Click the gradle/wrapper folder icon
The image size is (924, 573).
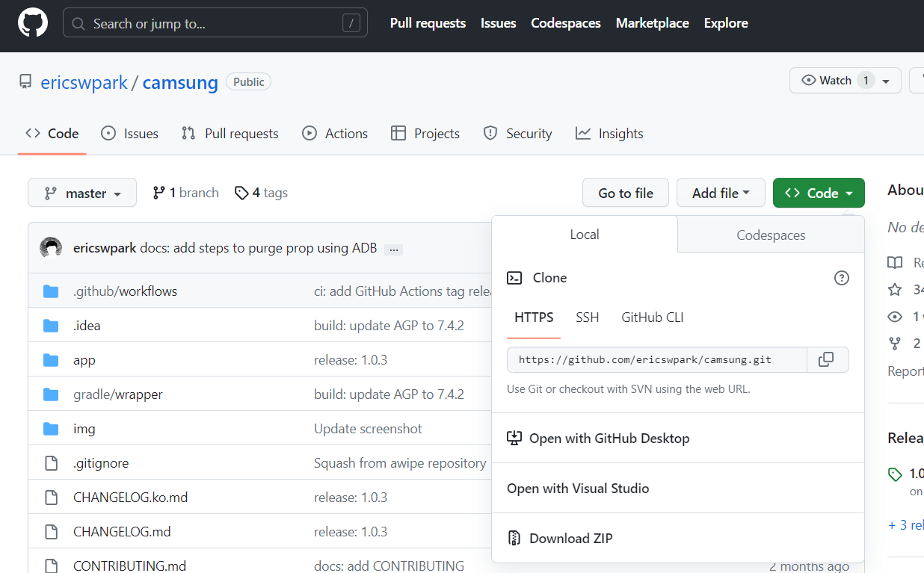(x=51, y=394)
